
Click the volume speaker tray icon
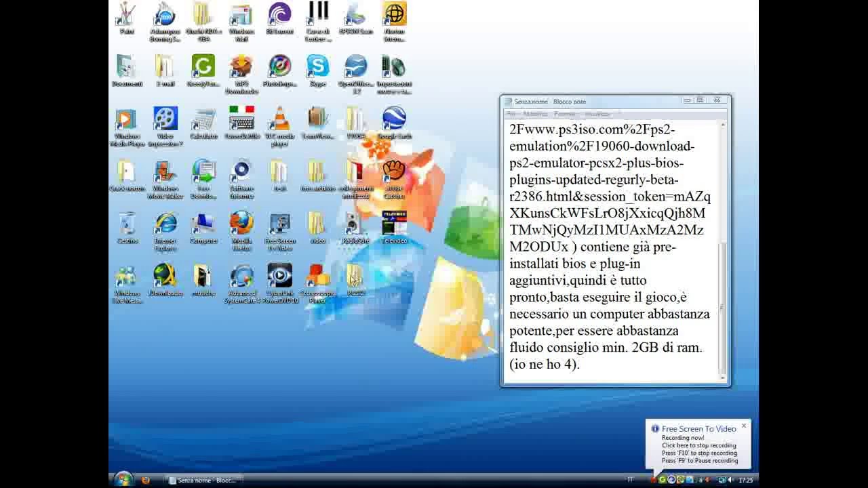tap(730, 480)
